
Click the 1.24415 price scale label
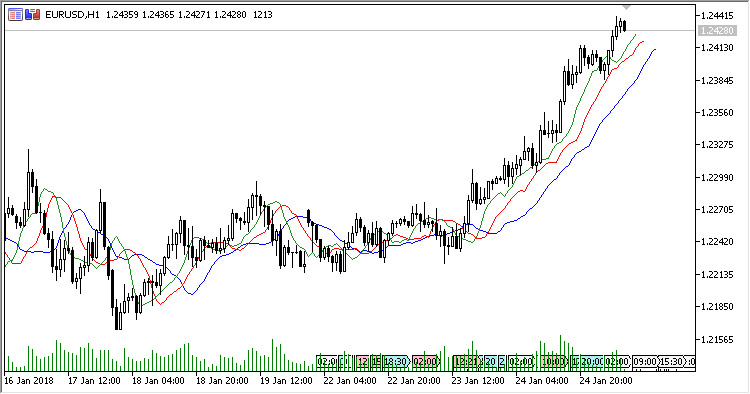pyautogui.click(x=717, y=16)
